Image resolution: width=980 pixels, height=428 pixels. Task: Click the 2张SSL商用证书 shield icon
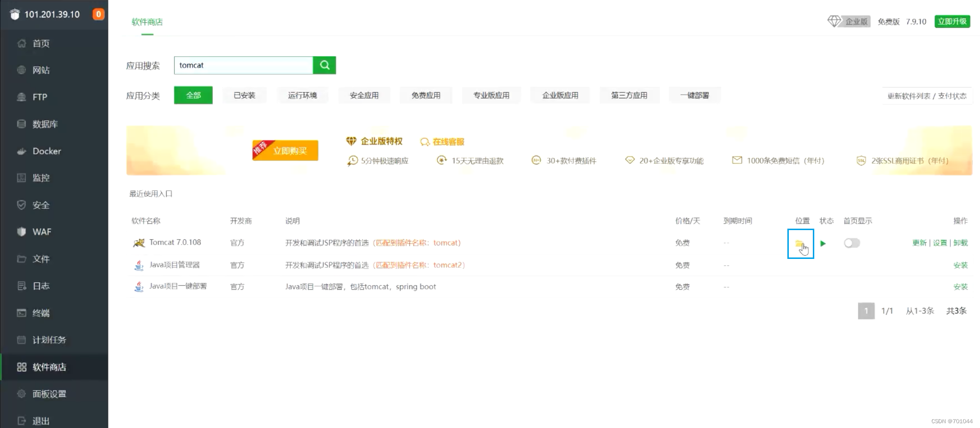pos(861,160)
